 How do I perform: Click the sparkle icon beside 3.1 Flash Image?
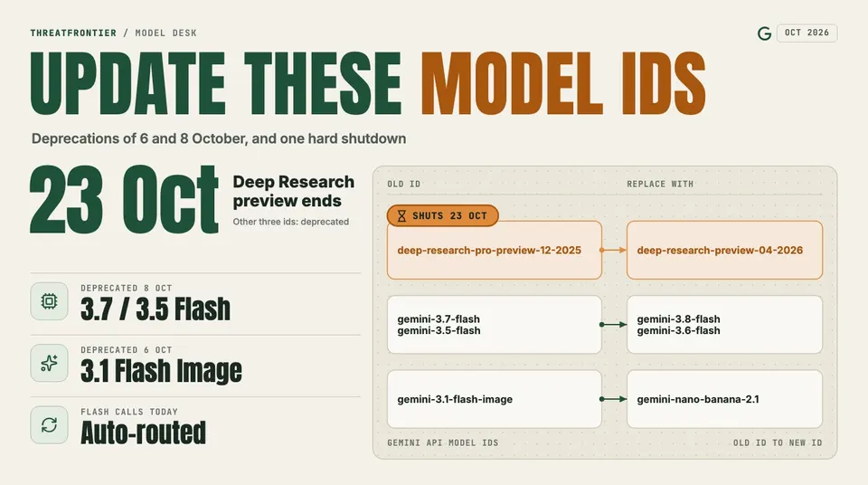pos(49,363)
